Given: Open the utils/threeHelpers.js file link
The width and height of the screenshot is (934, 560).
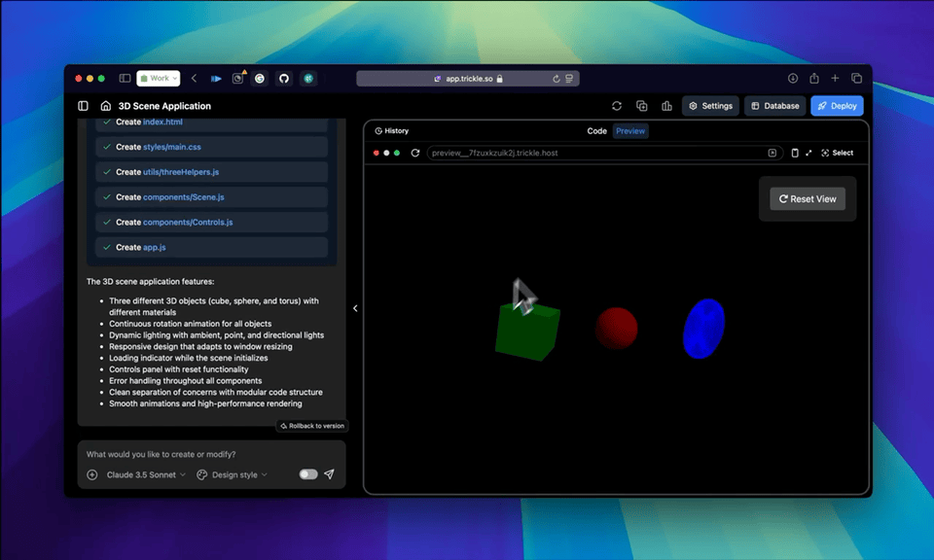Looking at the screenshot, I should 181,172.
